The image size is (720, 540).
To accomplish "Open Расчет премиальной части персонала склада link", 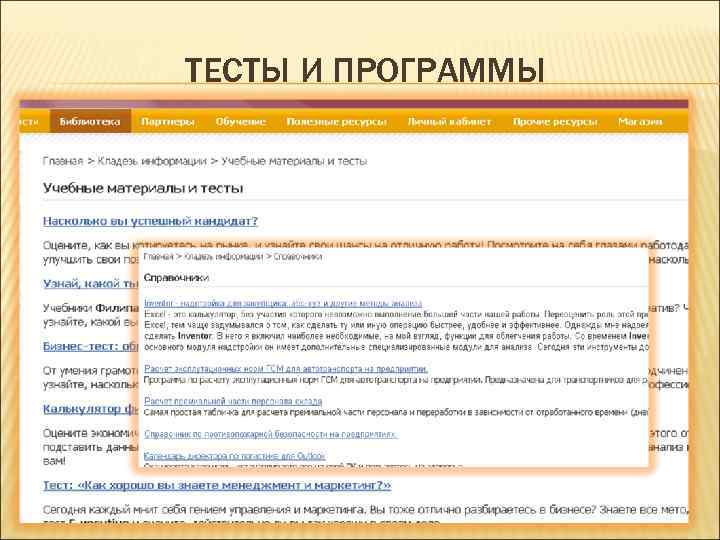I will click(233, 401).
